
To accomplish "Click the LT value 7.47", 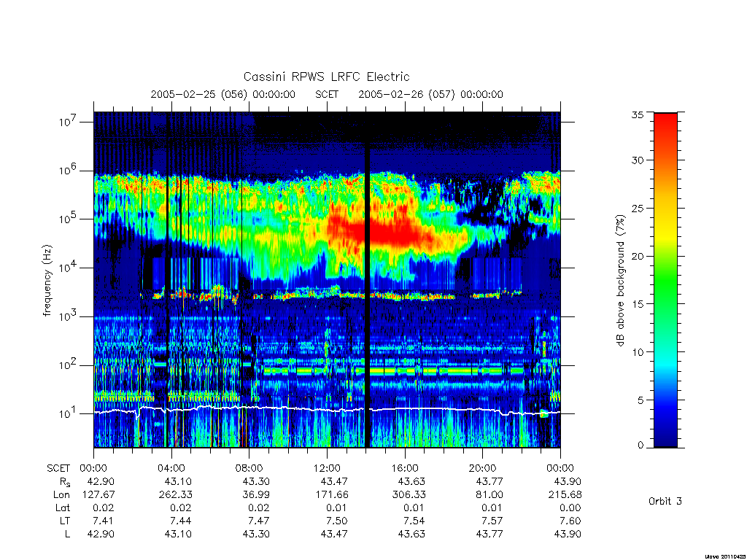I will point(259,521).
